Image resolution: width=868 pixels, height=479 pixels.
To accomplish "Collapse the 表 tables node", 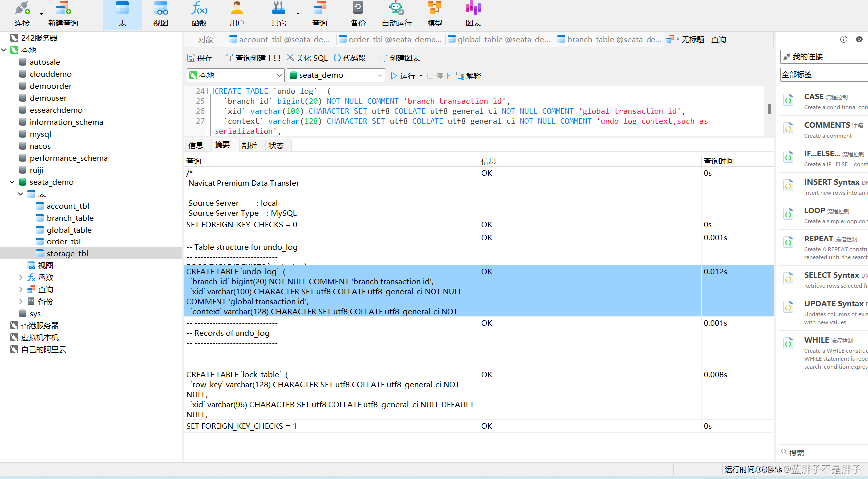I will (x=21, y=194).
